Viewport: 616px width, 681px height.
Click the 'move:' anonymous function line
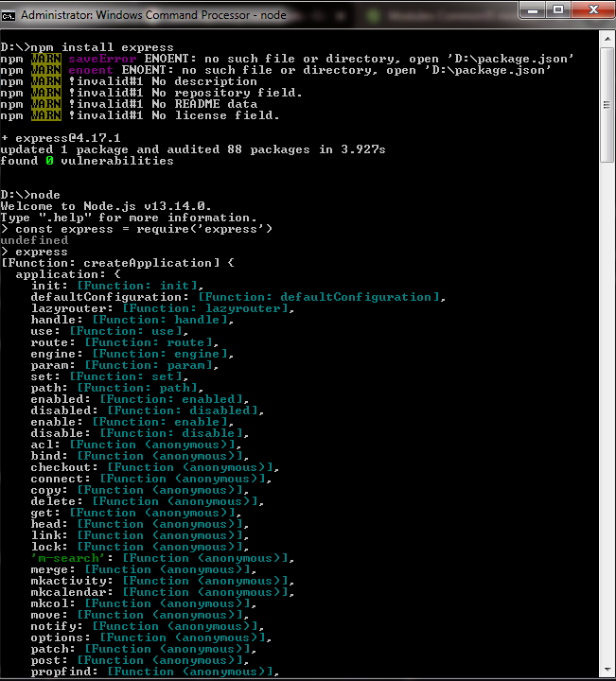click(x=140, y=615)
